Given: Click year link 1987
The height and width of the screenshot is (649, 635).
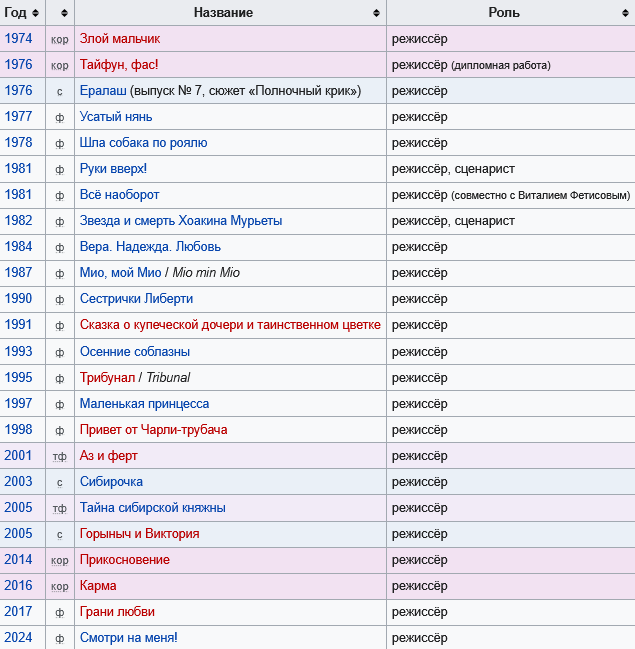Looking at the screenshot, I should point(18,273).
